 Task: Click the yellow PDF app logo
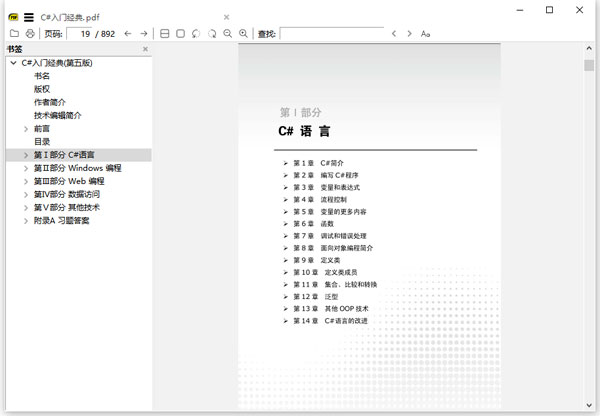[13, 17]
